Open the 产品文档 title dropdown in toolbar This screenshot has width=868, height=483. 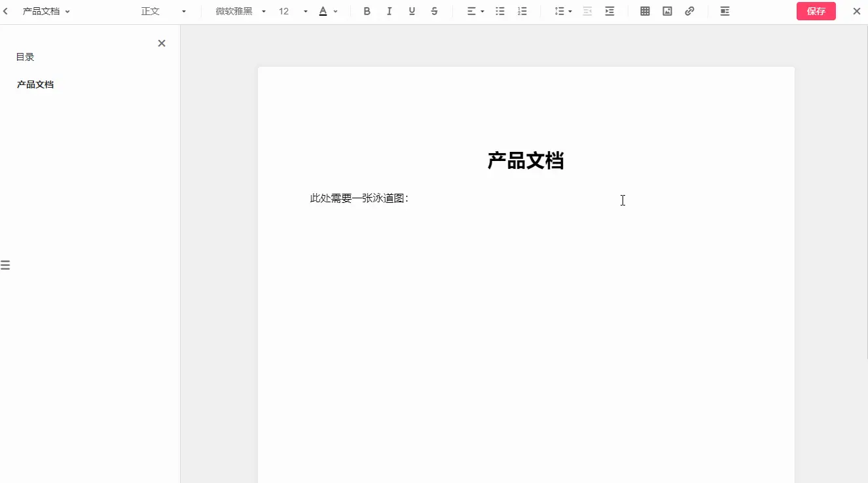[x=46, y=11]
